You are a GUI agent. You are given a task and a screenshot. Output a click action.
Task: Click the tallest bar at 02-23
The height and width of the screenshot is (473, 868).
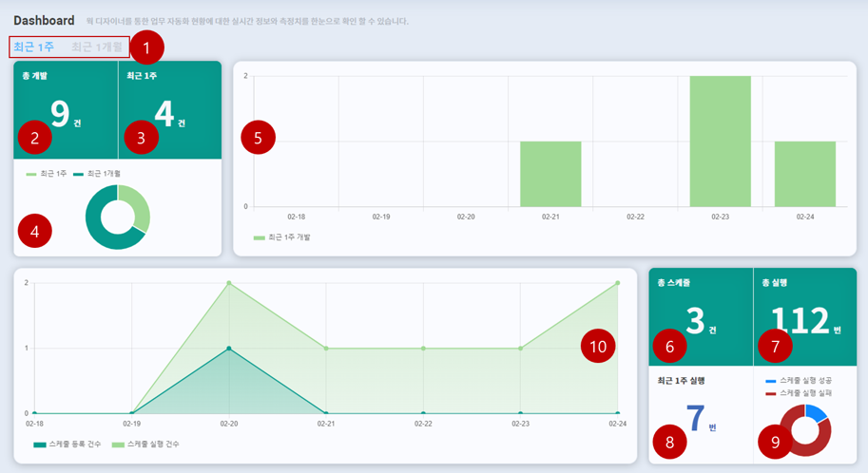(721, 142)
